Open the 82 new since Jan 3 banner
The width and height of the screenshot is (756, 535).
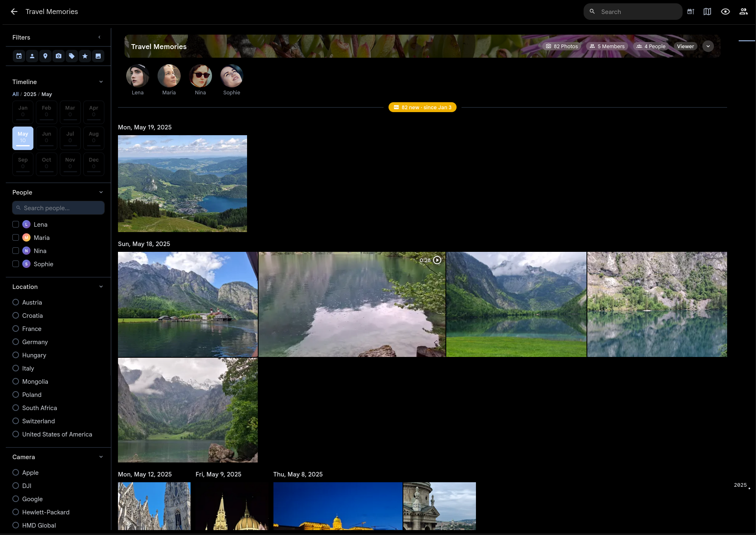pyautogui.click(x=422, y=107)
